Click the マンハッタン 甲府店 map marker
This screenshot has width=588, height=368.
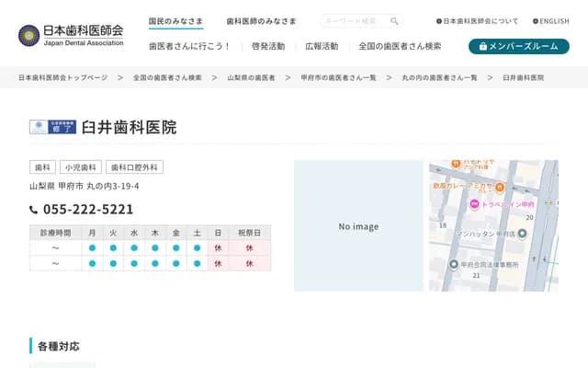point(522,234)
